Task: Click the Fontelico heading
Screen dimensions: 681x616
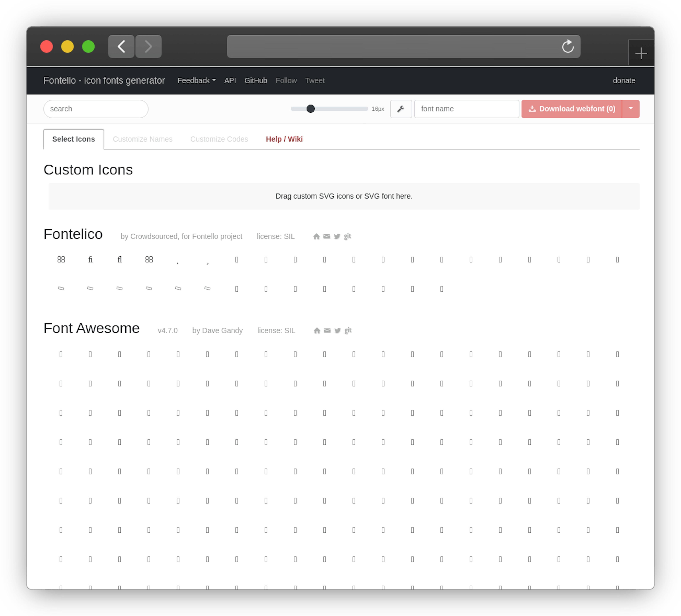Action: (x=73, y=234)
